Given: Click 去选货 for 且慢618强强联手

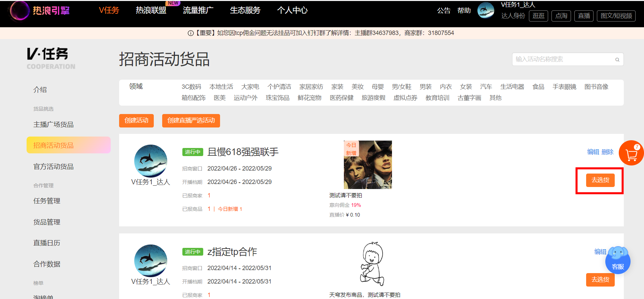Looking at the screenshot, I should (600, 180).
